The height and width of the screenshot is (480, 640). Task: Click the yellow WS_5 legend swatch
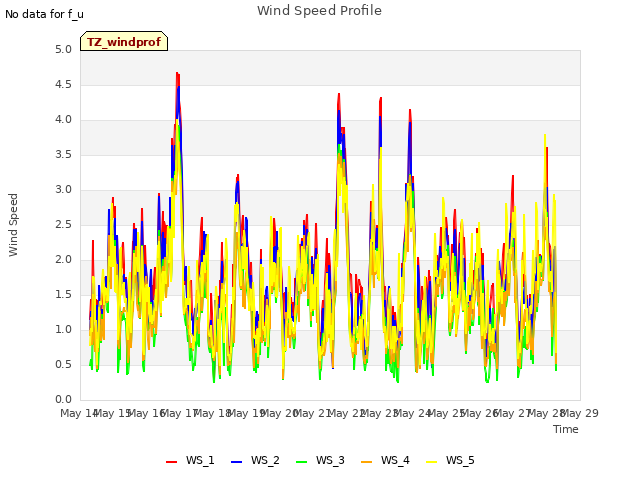pos(431,462)
